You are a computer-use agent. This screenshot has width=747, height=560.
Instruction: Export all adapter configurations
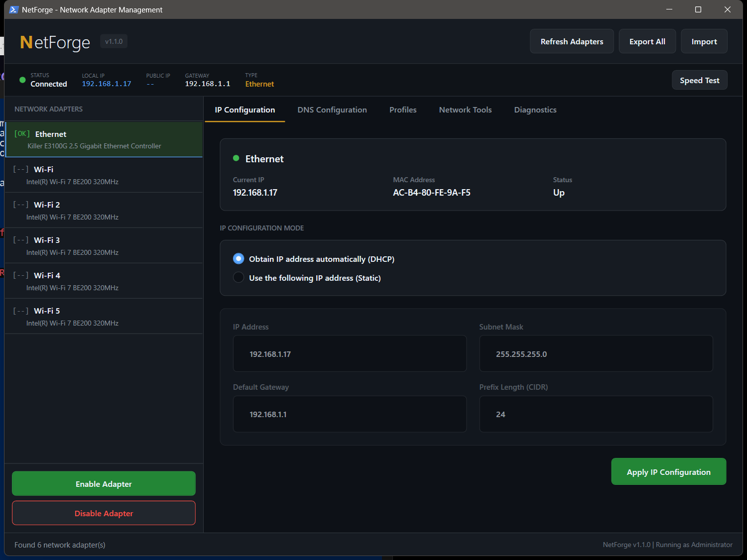(647, 41)
